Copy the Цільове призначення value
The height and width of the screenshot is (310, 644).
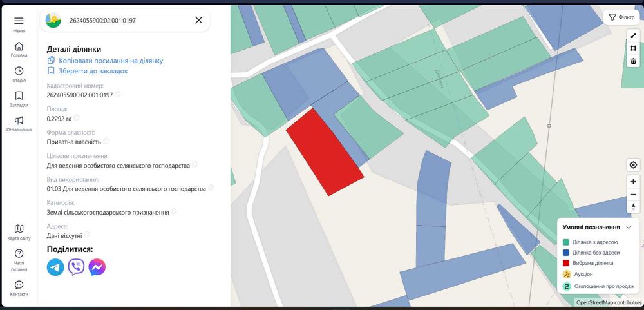point(194,164)
